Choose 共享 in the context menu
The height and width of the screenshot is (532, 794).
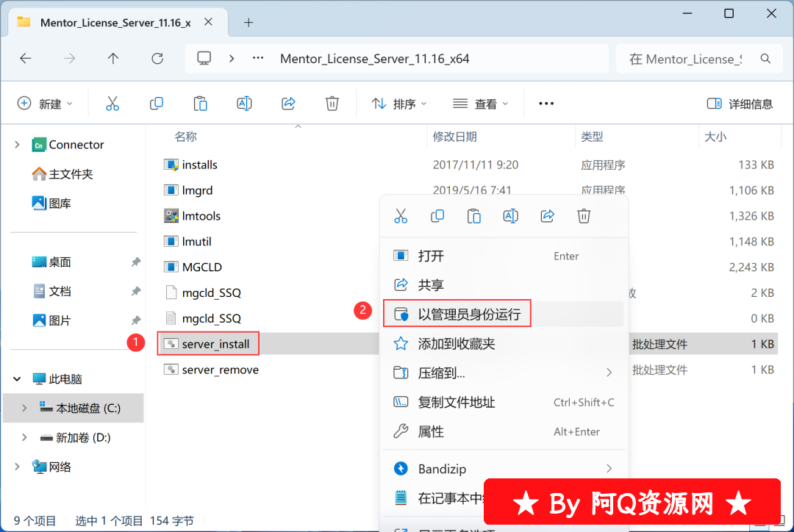click(504, 285)
